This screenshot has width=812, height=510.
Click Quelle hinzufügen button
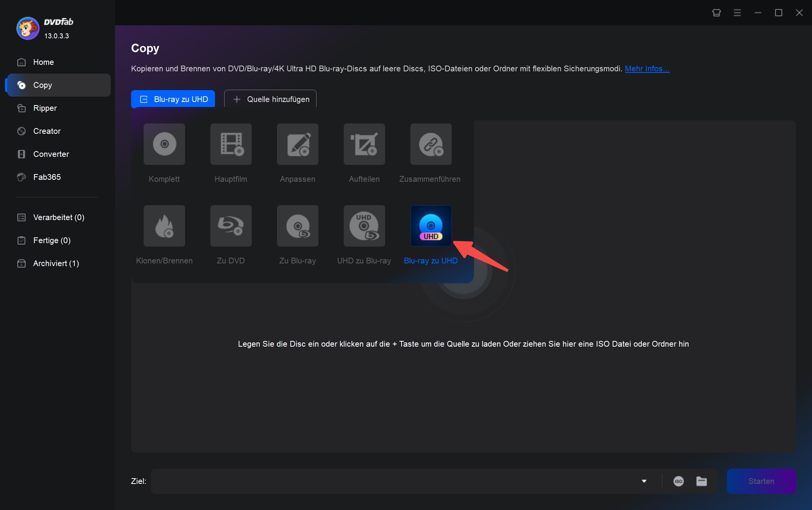click(270, 99)
